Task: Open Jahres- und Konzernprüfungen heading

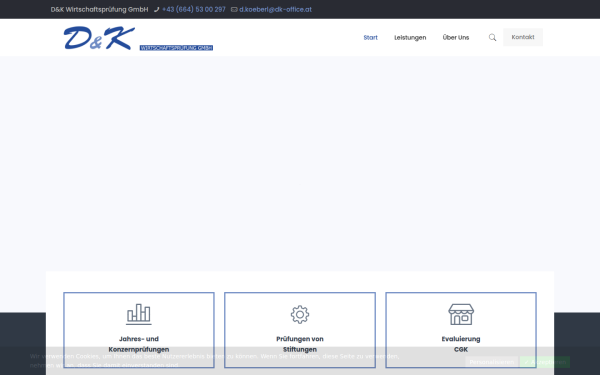Action: click(x=139, y=344)
